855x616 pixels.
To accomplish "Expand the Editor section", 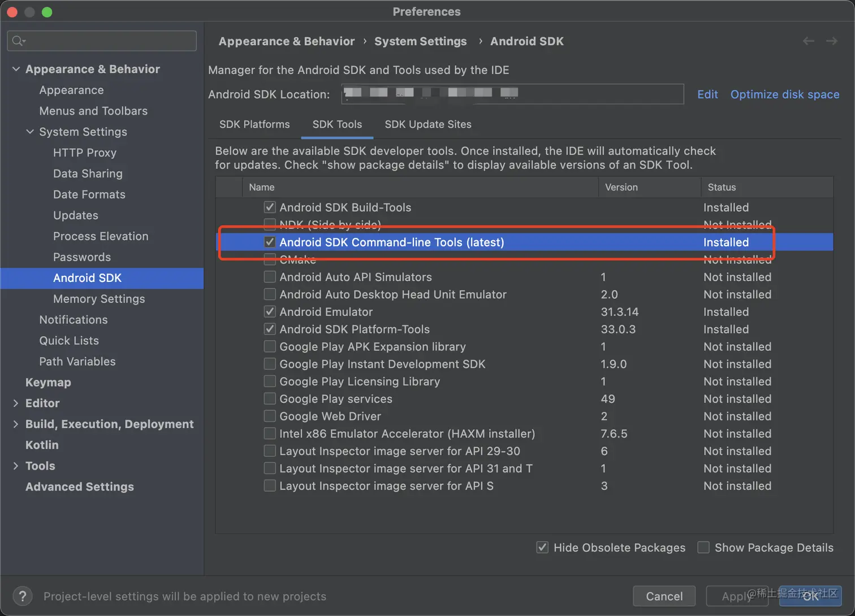I will (16, 403).
